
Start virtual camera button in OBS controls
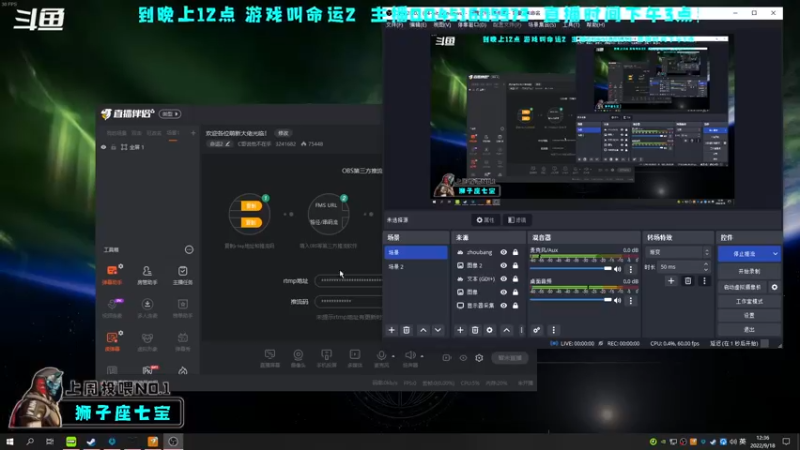point(742,287)
